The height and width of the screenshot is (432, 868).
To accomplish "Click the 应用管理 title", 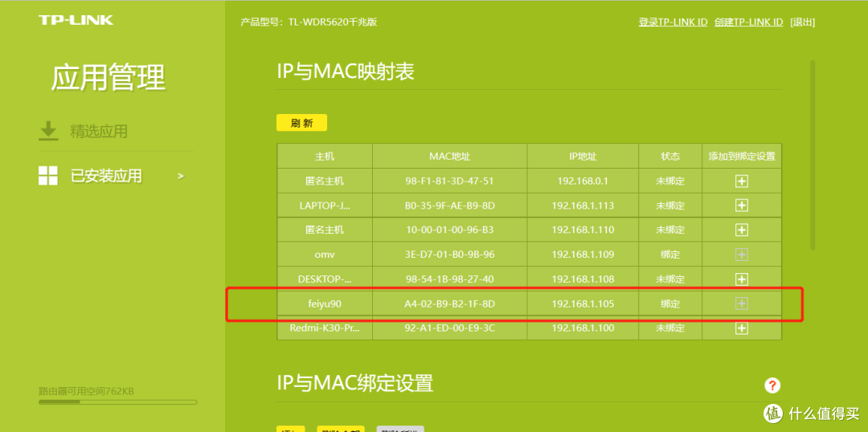I will click(x=108, y=77).
